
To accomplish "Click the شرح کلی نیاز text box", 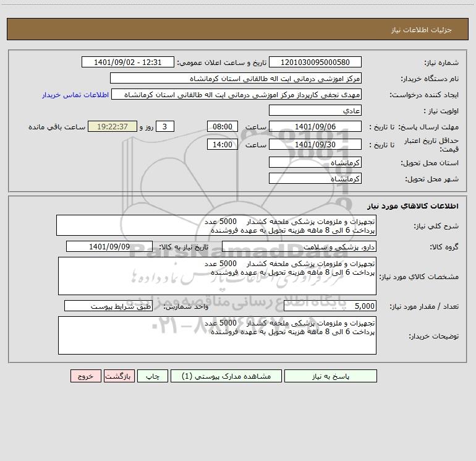I will tap(216, 225).
